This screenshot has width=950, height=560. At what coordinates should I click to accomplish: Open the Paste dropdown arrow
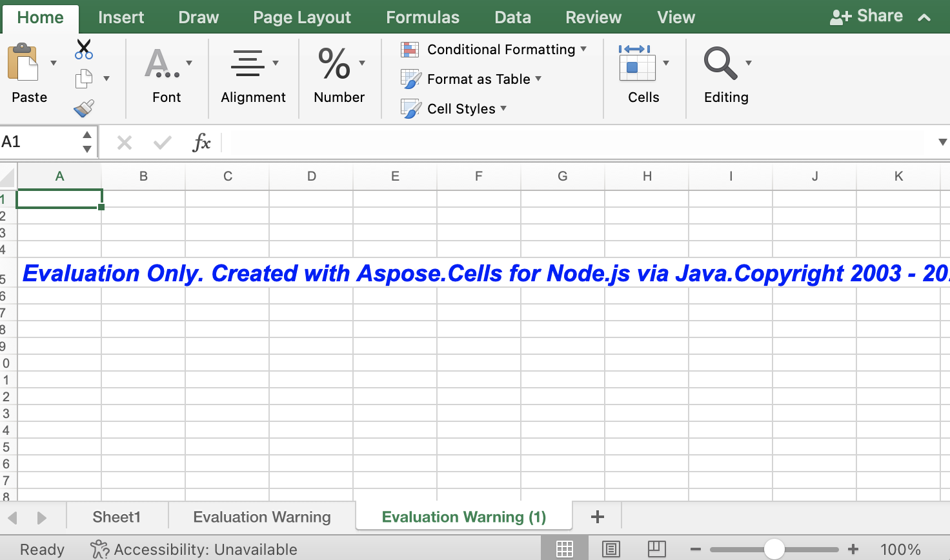54,63
